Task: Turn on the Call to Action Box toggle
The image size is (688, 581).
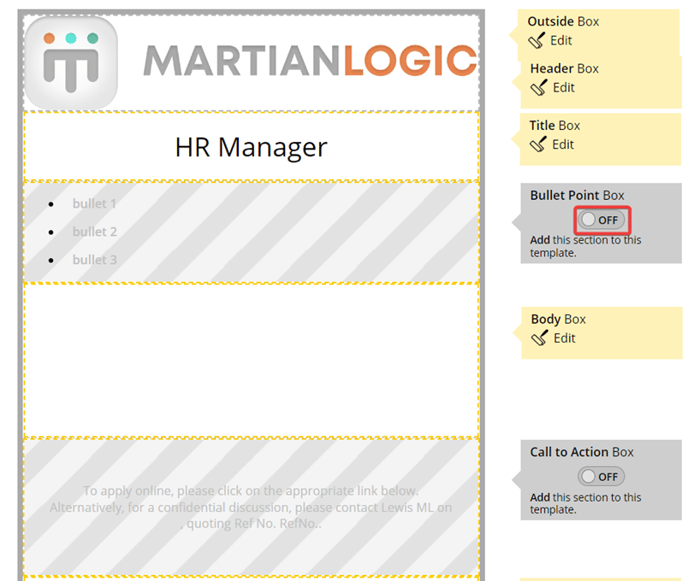Action: click(x=601, y=477)
